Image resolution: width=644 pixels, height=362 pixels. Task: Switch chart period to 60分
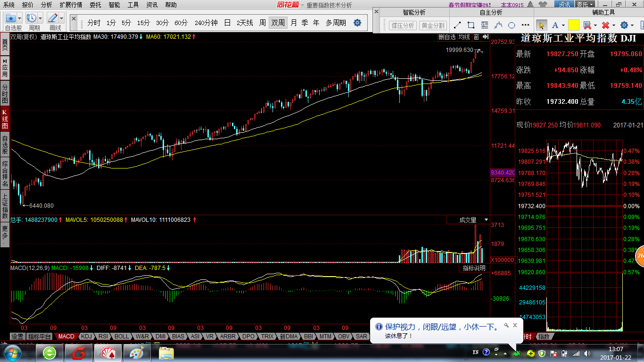[x=181, y=23]
